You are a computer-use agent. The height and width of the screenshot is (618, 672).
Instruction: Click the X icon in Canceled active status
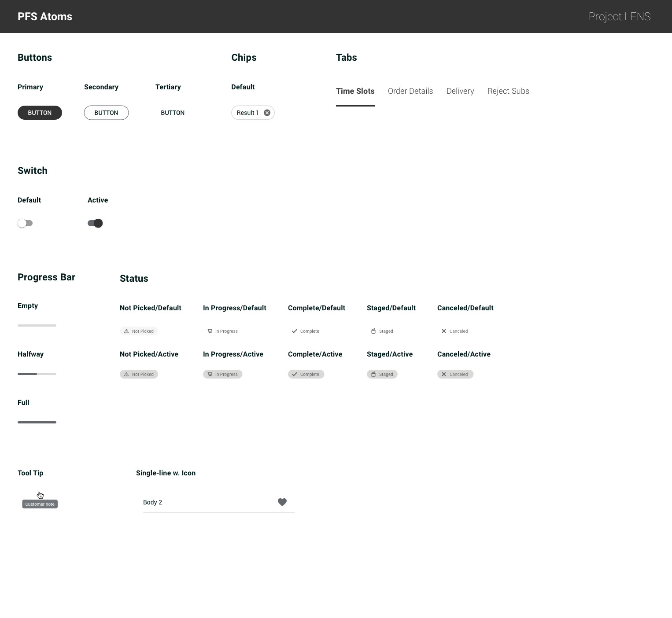(x=444, y=374)
